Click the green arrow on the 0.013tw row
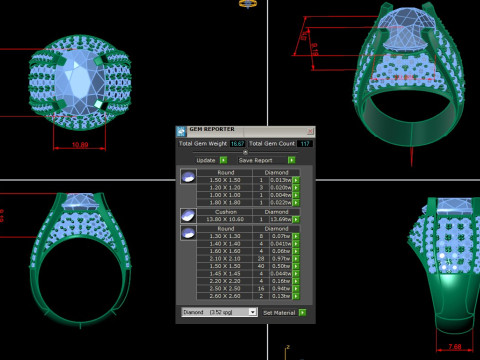This screenshot has height=360, width=480. [296, 180]
